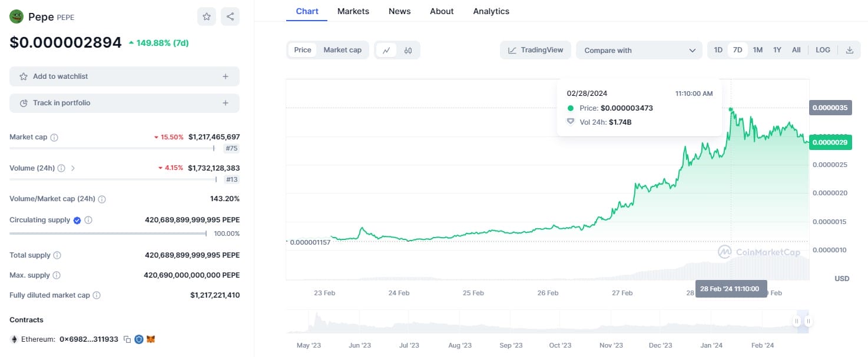Toggle chart to Price view
The height and width of the screenshot is (357, 868).
[303, 50]
